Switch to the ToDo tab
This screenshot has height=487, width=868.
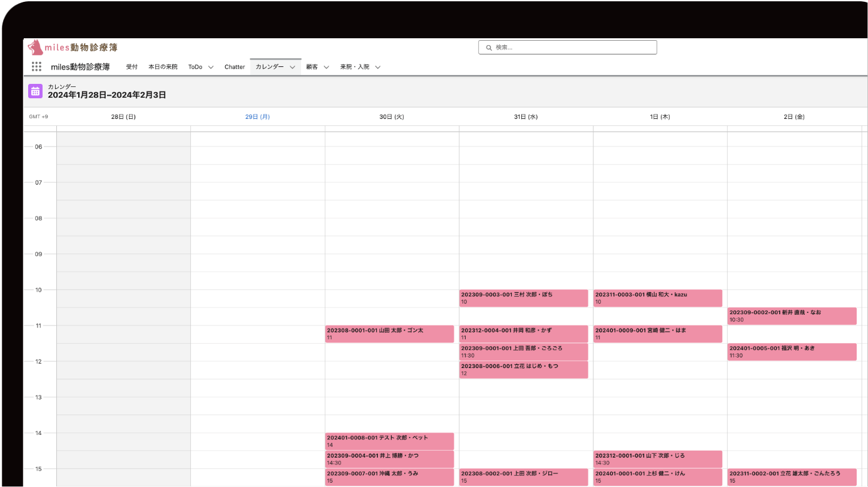[x=195, y=67]
